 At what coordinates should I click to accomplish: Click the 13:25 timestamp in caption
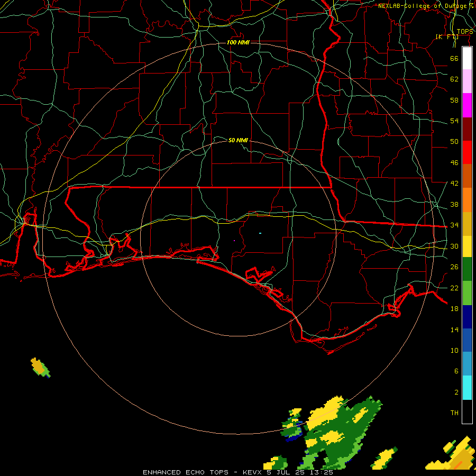[322, 472]
